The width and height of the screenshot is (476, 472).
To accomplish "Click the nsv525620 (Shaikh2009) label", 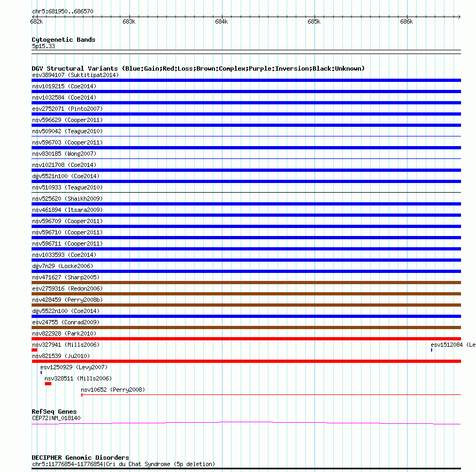I will (67, 199).
